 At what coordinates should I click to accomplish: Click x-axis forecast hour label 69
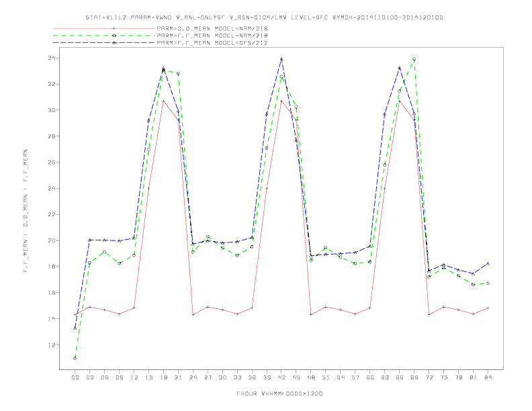pyautogui.click(x=414, y=377)
